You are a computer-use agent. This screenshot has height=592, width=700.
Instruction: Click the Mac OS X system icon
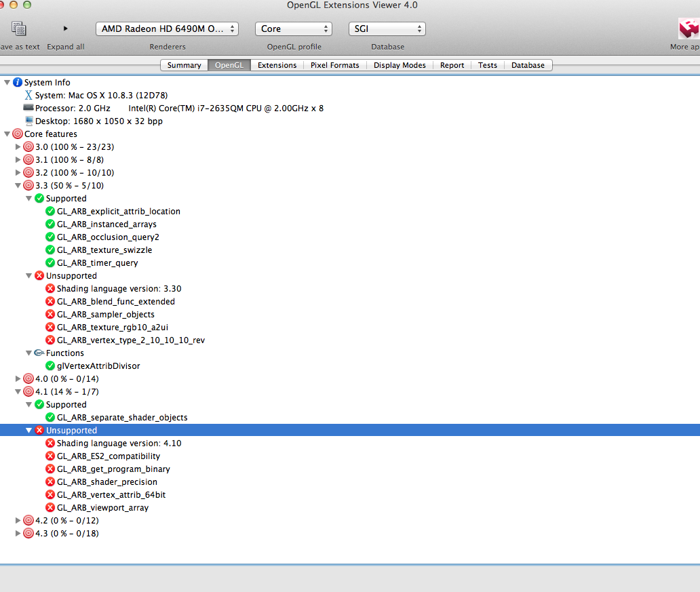click(28, 95)
